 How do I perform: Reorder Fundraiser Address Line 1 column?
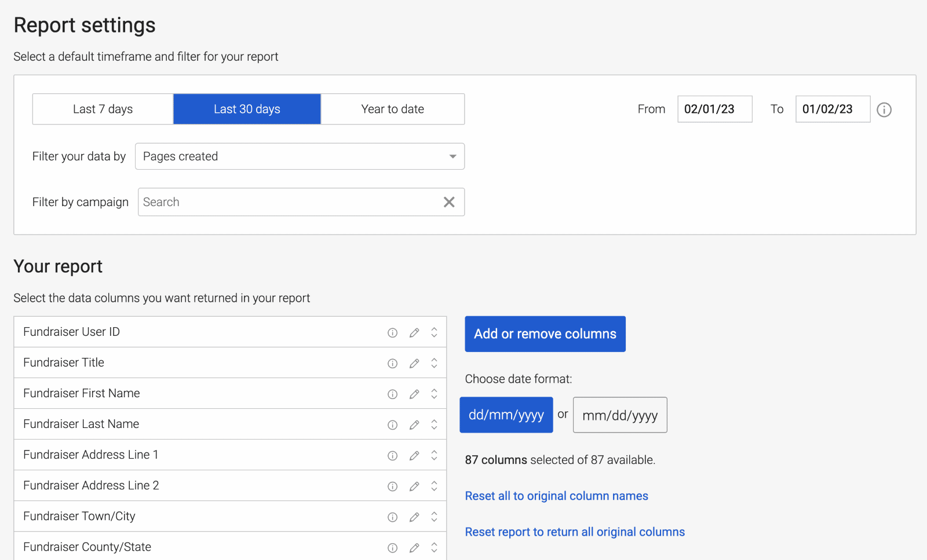pyautogui.click(x=434, y=455)
